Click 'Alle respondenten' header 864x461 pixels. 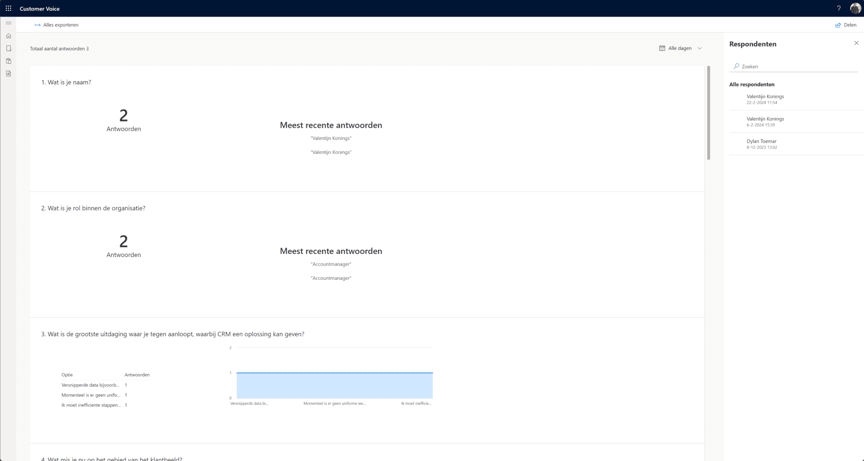[752, 84]
